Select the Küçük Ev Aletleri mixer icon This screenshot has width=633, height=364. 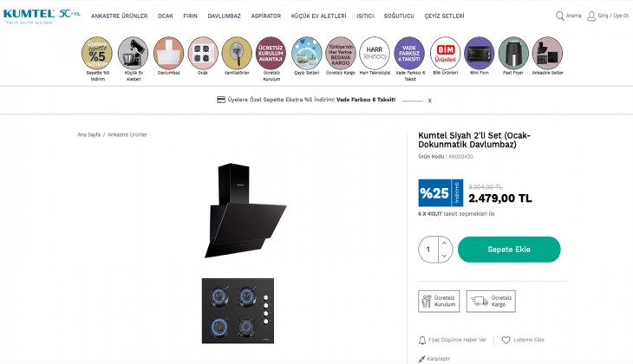[133, 53]
